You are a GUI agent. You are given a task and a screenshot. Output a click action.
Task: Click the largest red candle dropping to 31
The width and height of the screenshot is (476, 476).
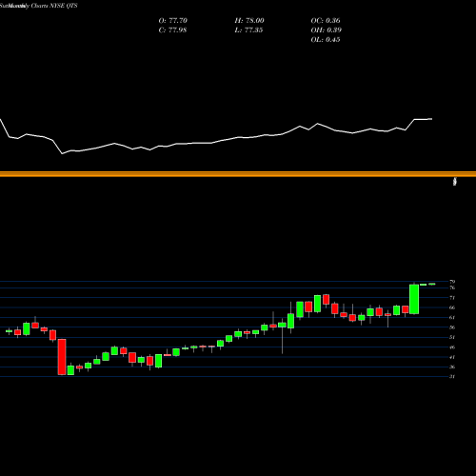[x=62, y=357]
